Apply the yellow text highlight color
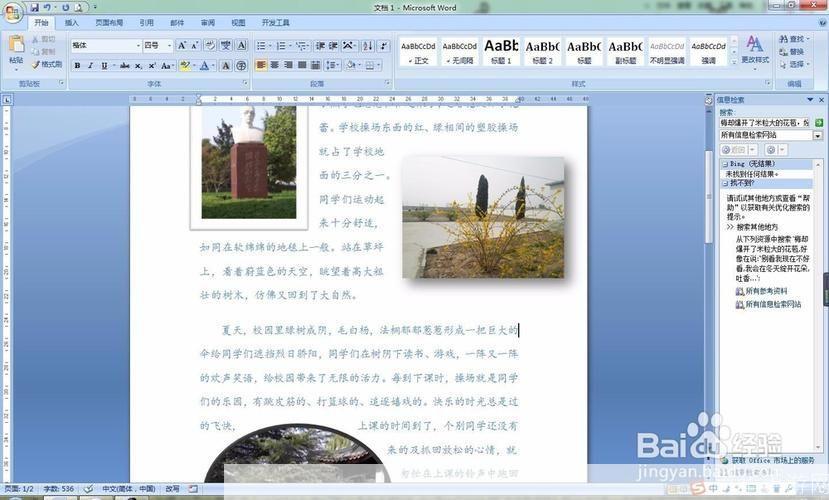Image resolution: width=829 pixels, height=500 pixels. (185, 66)
